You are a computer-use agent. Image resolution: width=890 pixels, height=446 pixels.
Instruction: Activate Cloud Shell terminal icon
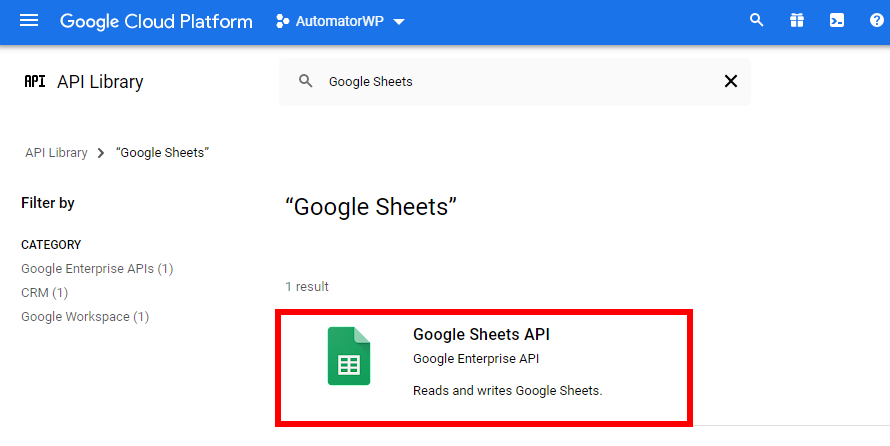coord(837,21)
